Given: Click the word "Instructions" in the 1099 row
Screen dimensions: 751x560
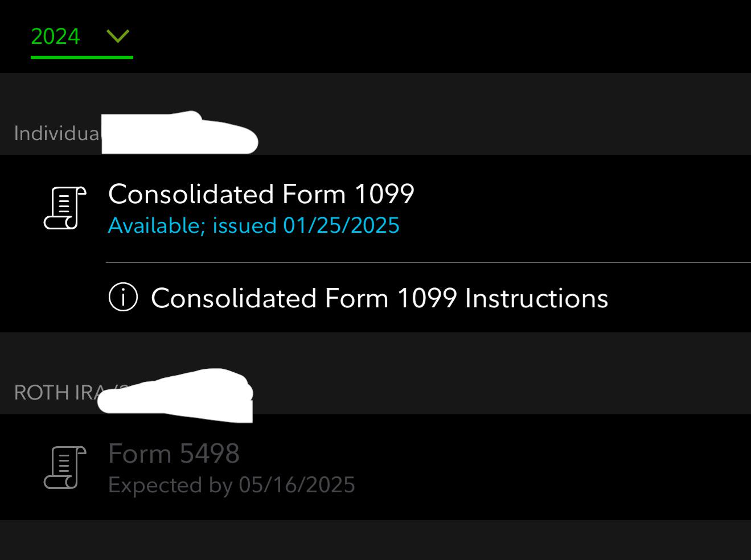Looking at the screenshot, I should tap(536, 298).
